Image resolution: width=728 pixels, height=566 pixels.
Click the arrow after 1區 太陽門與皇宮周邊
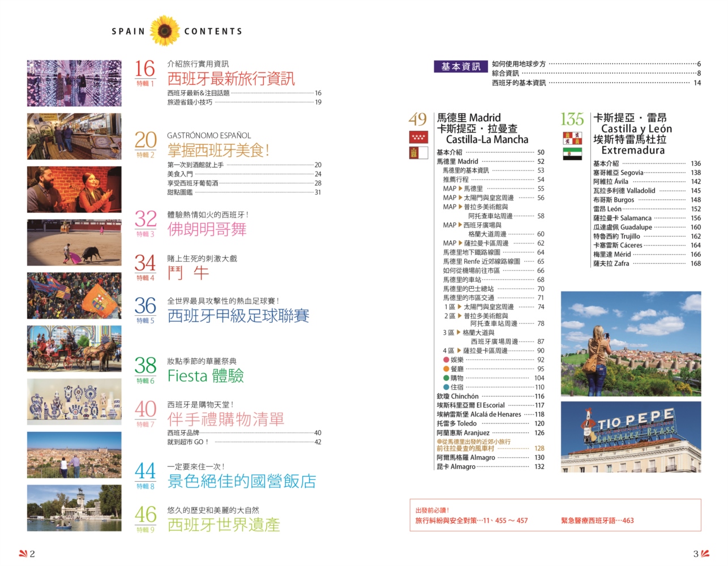[x=460, y=307]
